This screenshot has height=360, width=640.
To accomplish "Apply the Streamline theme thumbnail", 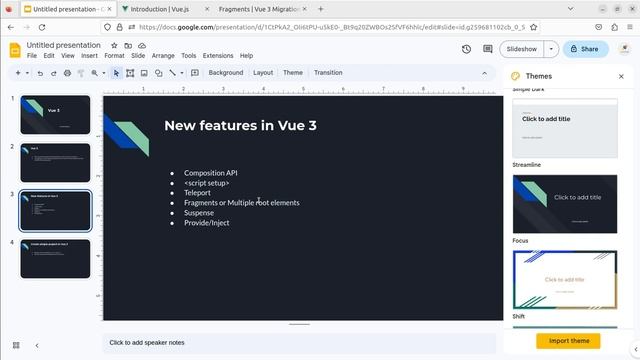I will [565, 128].
